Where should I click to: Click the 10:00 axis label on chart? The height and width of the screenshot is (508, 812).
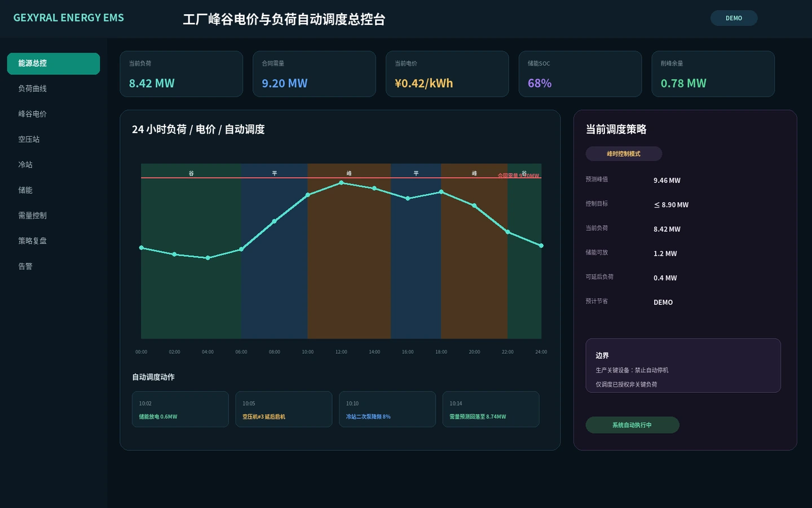point(308,352)
